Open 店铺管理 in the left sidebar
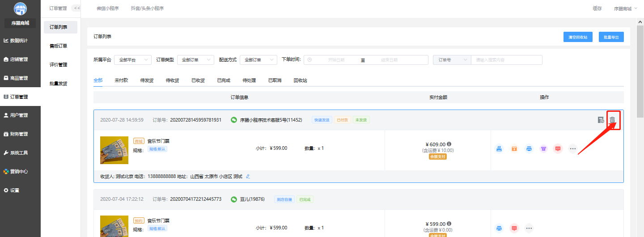This screenshot has width=644, height=237. tap(20, 59)
